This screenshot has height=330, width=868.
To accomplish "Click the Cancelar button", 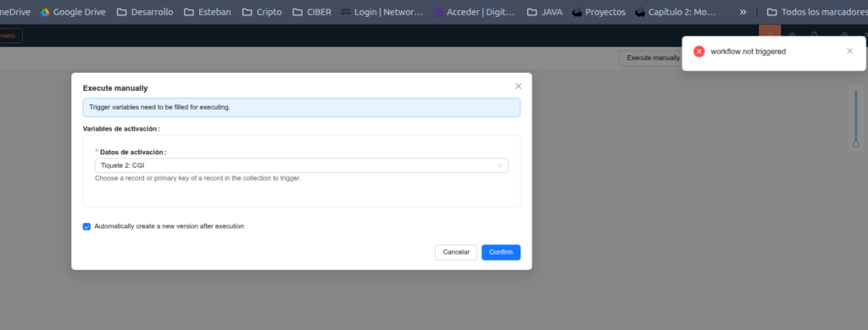I will point(456,253).
